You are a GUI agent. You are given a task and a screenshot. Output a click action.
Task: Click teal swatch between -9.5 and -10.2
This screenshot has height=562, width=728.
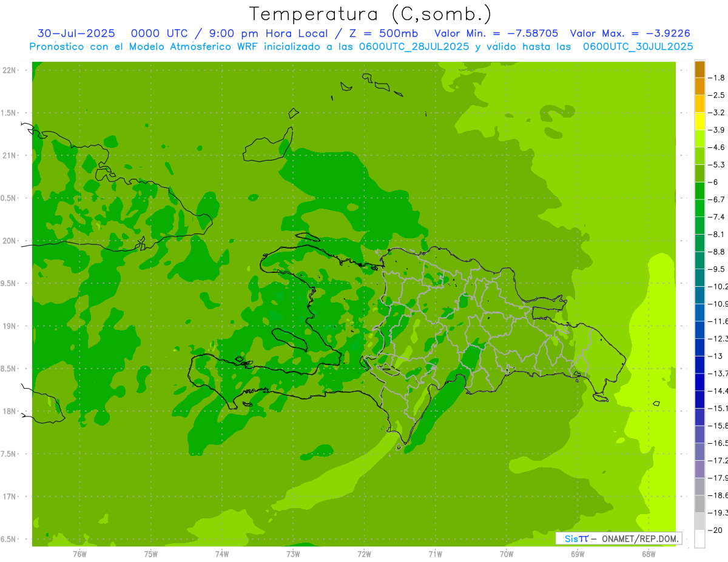[x=700, y=278]
